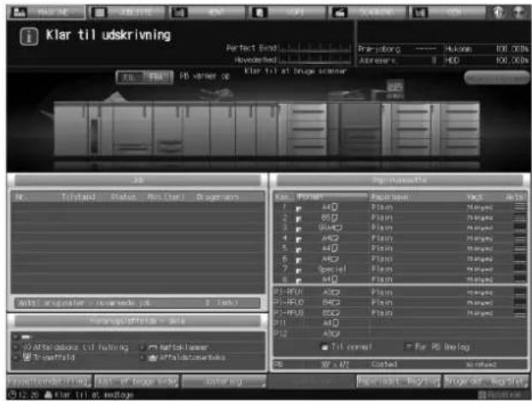The image size is (532, 401).
Task: Select the PI-PFU3 B5 tray row
Action: pos(400,313)
